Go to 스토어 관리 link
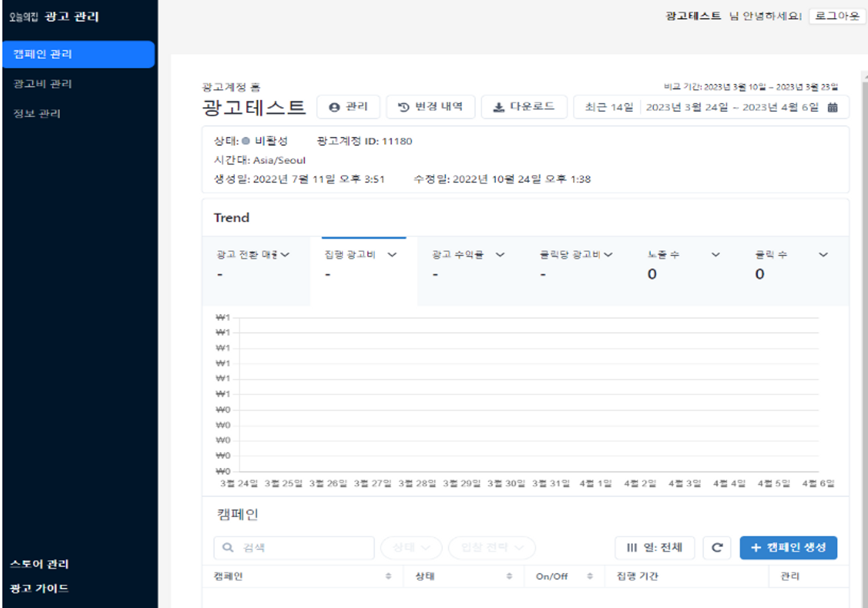This screenshot has height=608, width=868. click(39, 564)
